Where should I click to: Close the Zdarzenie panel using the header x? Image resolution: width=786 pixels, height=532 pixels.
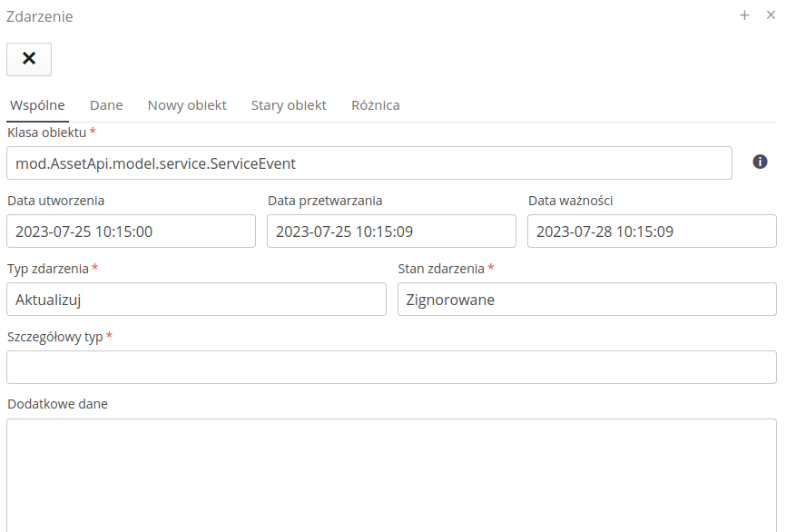coord(771,15)
